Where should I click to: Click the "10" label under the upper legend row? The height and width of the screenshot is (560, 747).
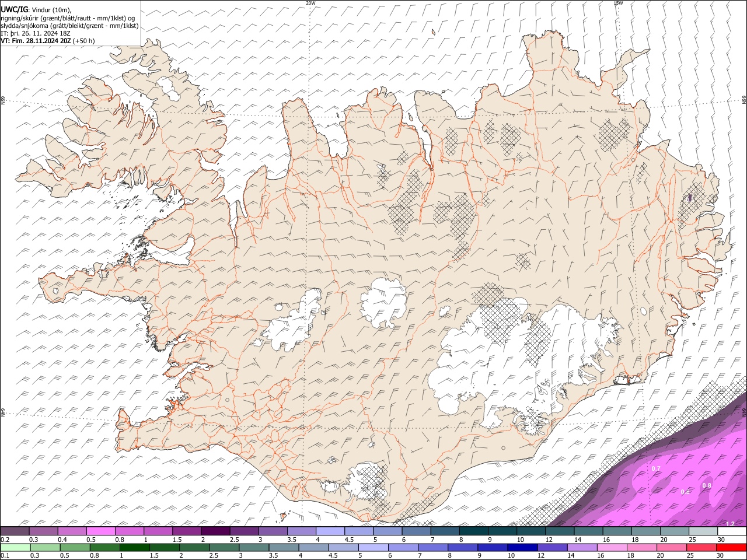521,540
